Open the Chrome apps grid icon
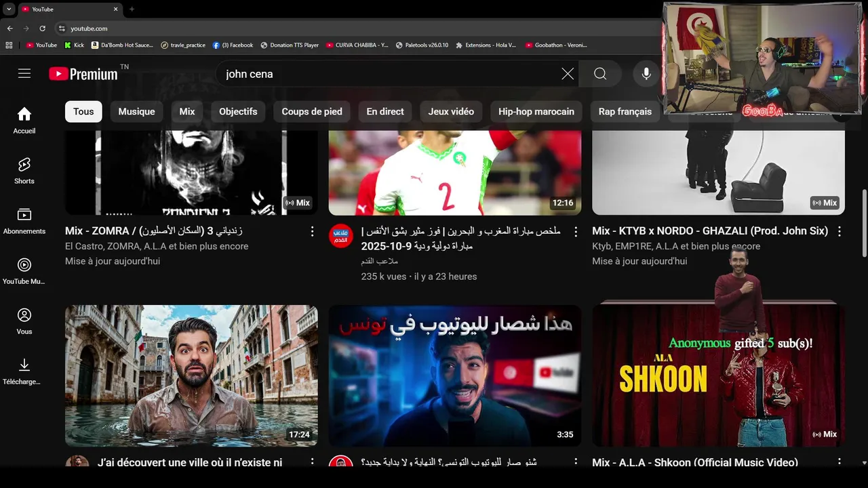The image size is (868, 488). coord(9,45)
